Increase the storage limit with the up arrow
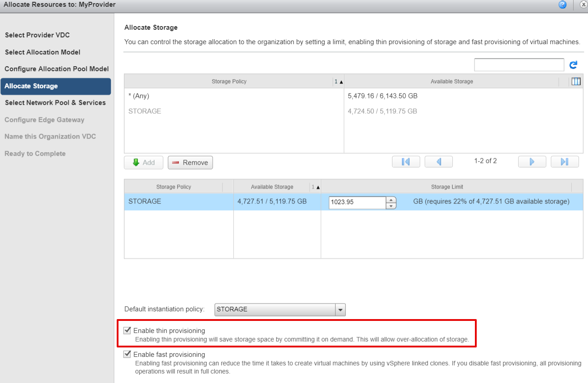This screenshot has width=588, height=383. click(x=391, y=199)
